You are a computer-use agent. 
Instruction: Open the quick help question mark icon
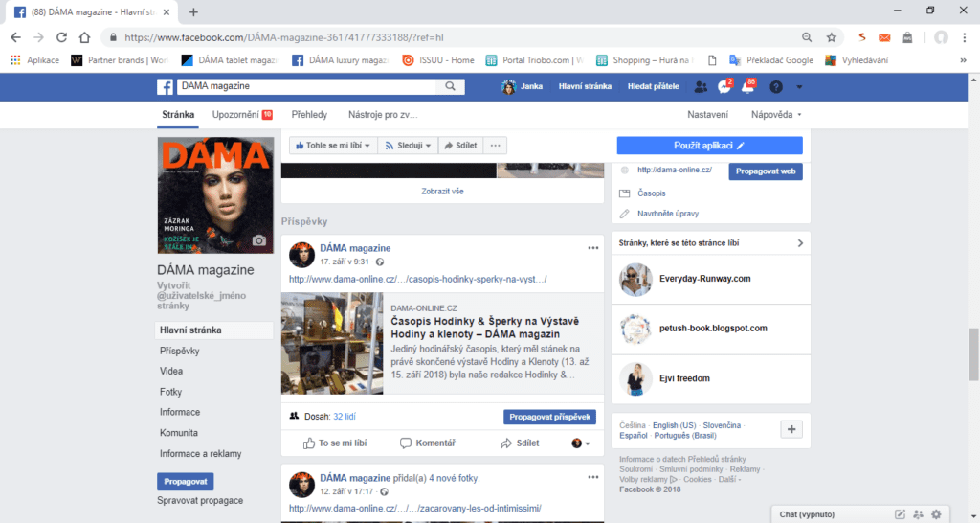tap(775, 86)
